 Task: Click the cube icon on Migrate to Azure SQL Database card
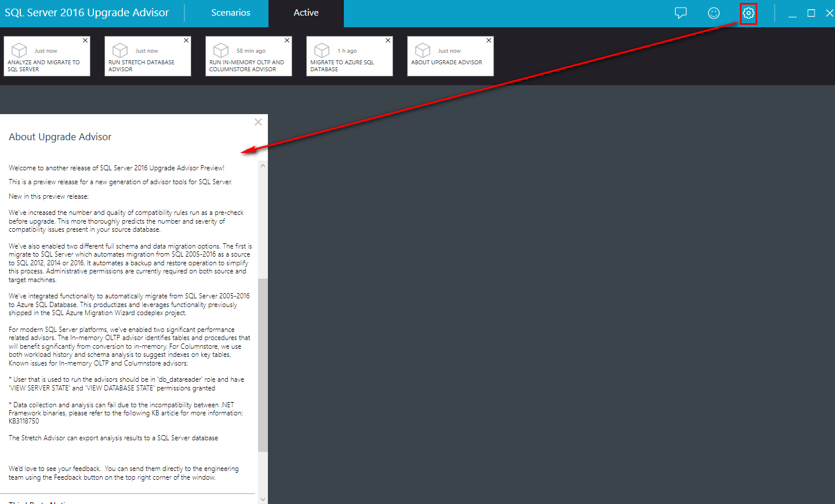322,50
